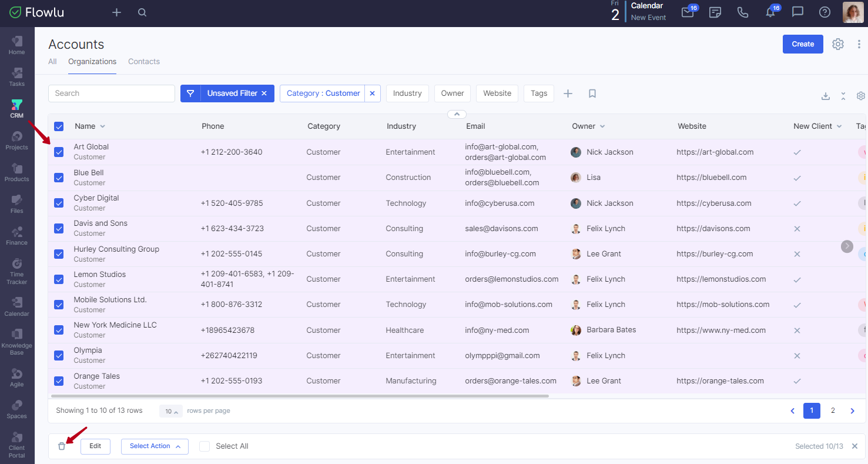868x464 pixels.
Task: Open the Files module
Action: (17, 204)
